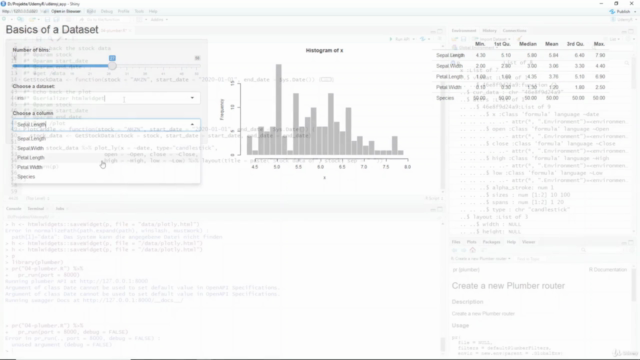640x360 pixels.
Task: Click the Number of bins slider handle
Action: click(112, 66)
